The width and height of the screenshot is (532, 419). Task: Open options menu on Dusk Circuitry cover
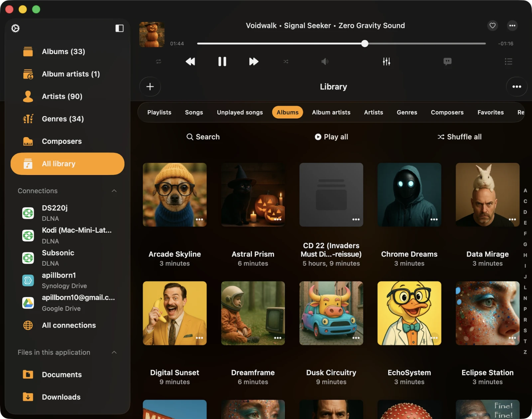pos(356,338)
